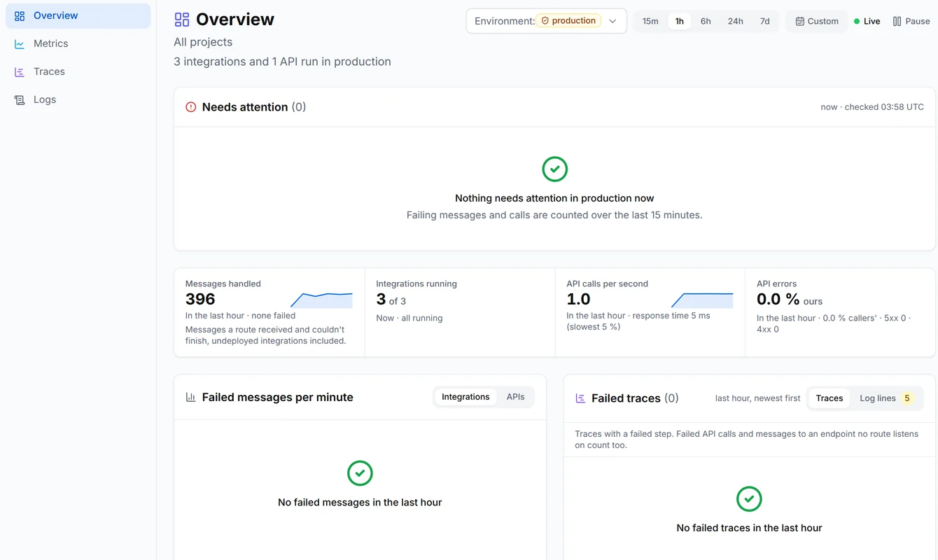938x560 pixels.
Task: Click the Metrics chart icon in sidebar
Action: [x=20, y=43]
